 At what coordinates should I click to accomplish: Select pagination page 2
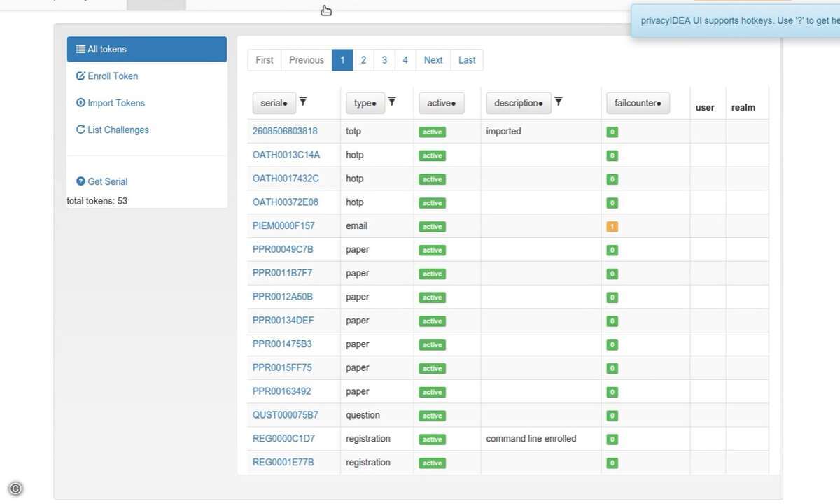[x=363, y=60]
